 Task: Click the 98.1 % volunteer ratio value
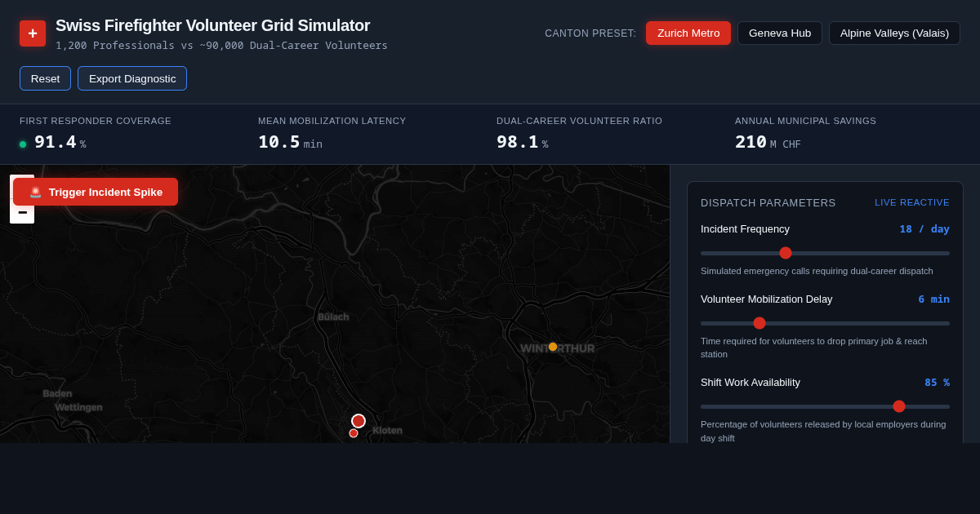[523, 142]
